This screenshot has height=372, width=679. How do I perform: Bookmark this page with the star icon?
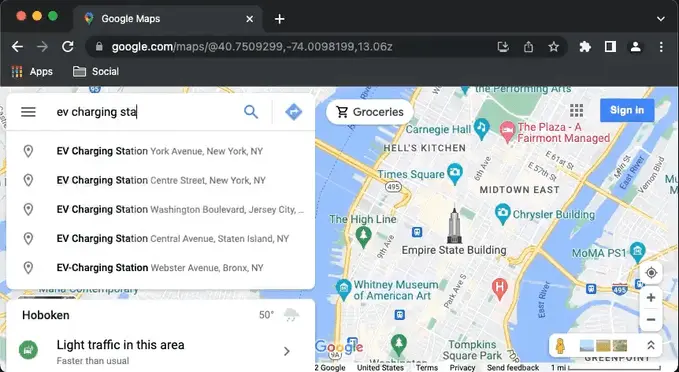pos(553,46)
